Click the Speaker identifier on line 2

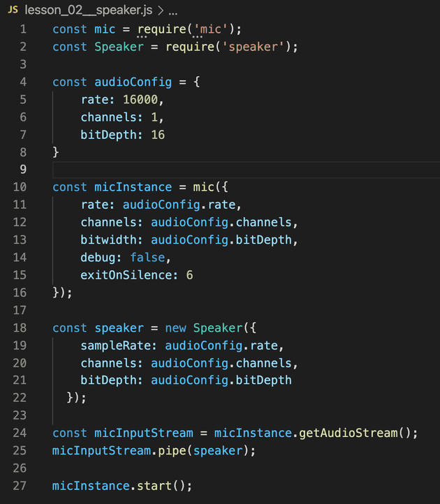coord(119,47)
